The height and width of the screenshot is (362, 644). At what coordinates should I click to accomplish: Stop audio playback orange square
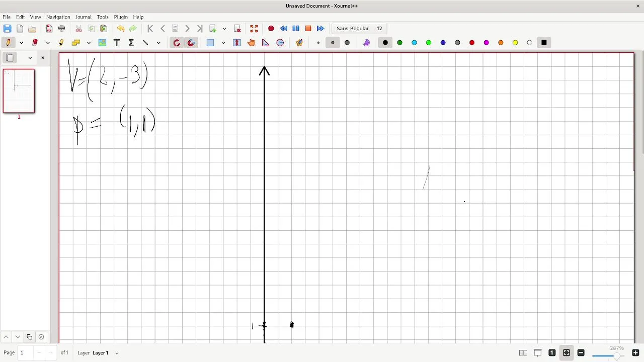pos(308,29)
